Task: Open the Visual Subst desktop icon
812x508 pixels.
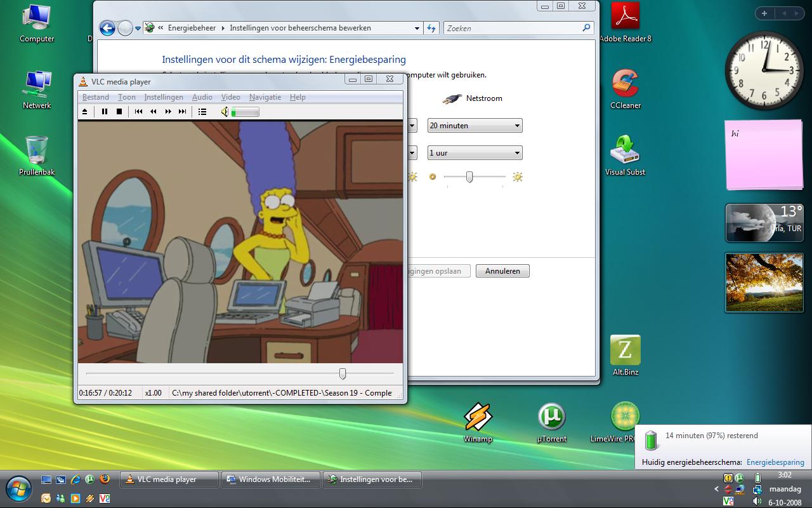Action: tap(625, 156)
